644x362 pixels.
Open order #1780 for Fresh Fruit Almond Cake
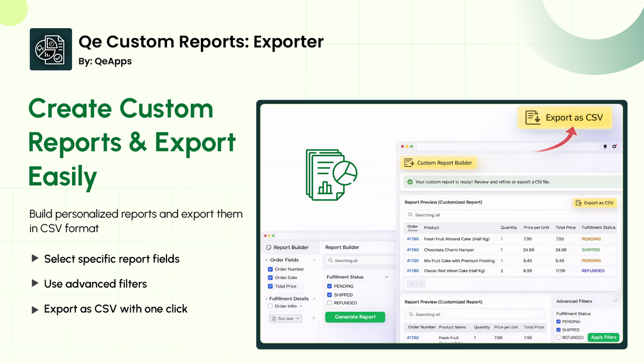[x=413, y=239]
